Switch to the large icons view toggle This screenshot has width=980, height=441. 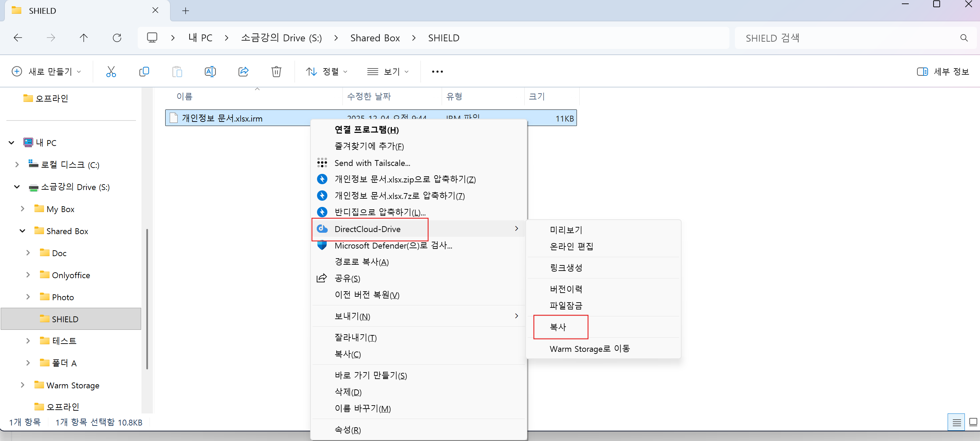click(973, 422)
